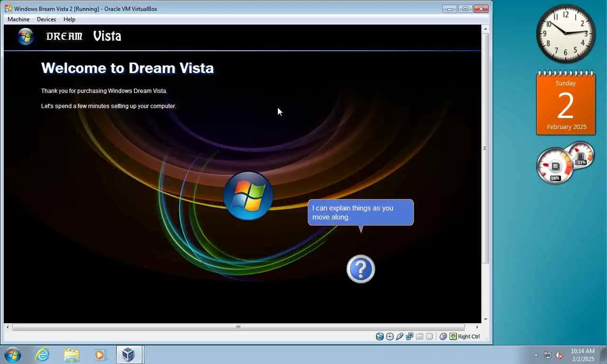Click the horizontal scrollbar left arrow
Viewport: 607px width, 364px height.
pyautogui.click(x=8, y=327)
